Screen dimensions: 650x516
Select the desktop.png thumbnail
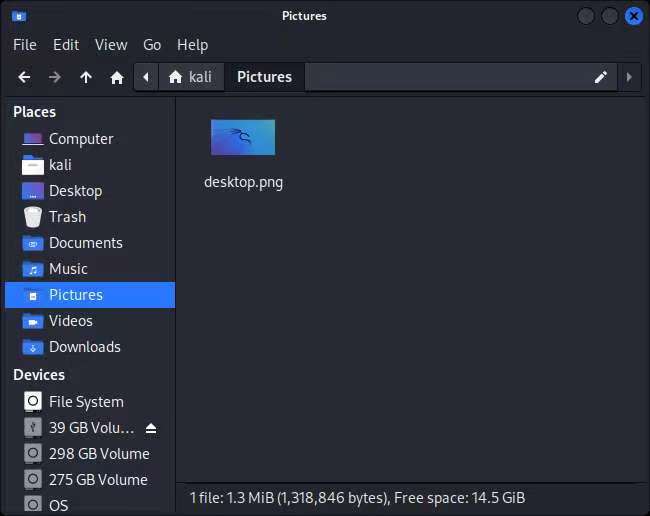[243, 138]
